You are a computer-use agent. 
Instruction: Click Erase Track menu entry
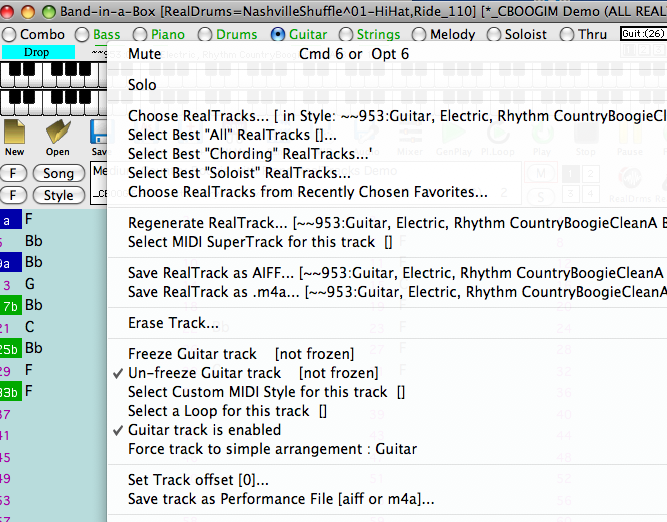click(x=387, y=323)
